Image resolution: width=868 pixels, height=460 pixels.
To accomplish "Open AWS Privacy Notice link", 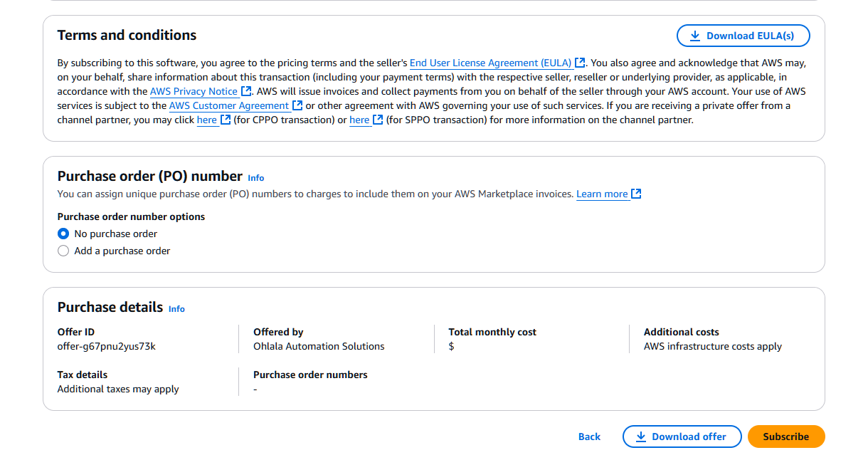I will point(194,92).
